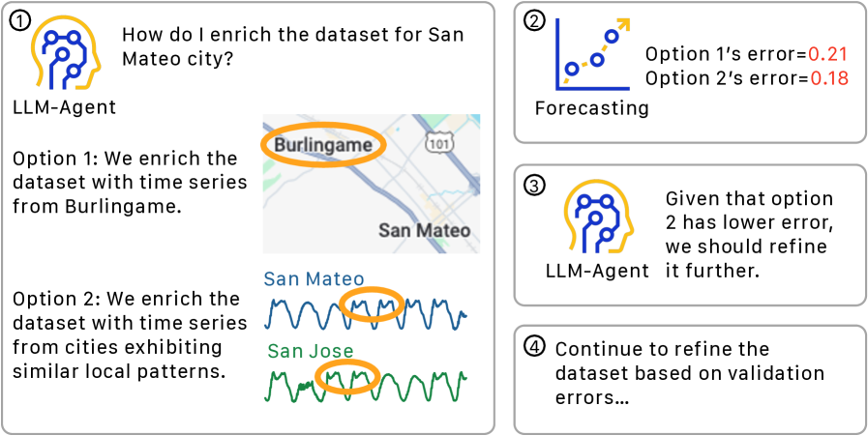Click the orange ellipse on the San Jose series
The height and width of the screenshot is (436, 868).
coord(345,377)
